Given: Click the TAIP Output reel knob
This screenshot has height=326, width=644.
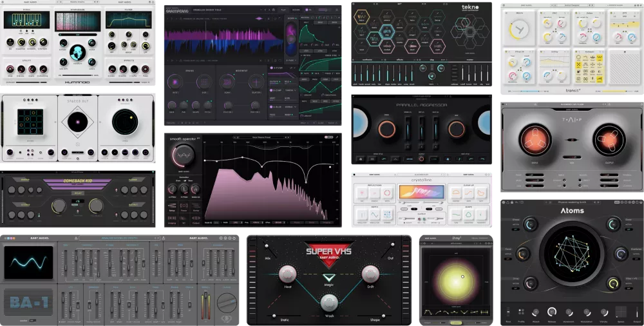Looking at the screenshot, I should 609,139.
